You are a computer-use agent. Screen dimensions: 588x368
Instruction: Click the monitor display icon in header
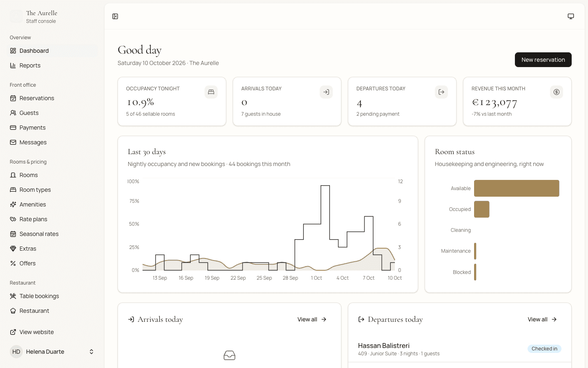571,16
